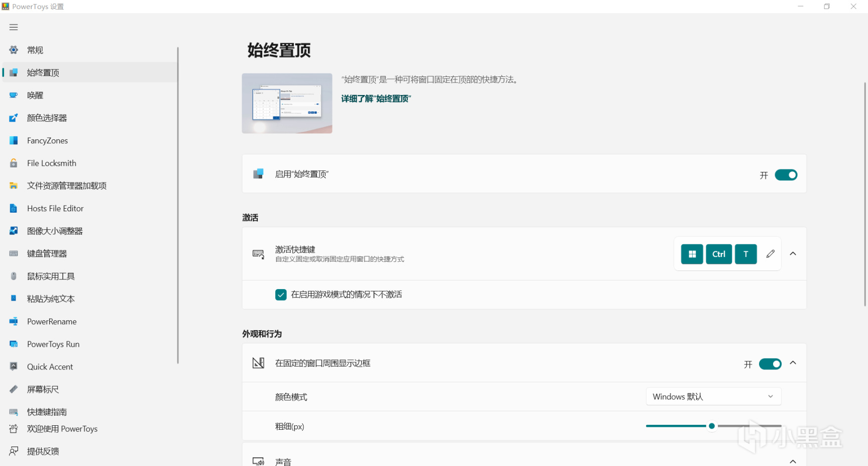Screen dimensions: 868x466
Task: Click the 始终置顶 page title
Action: pos(279,50)
